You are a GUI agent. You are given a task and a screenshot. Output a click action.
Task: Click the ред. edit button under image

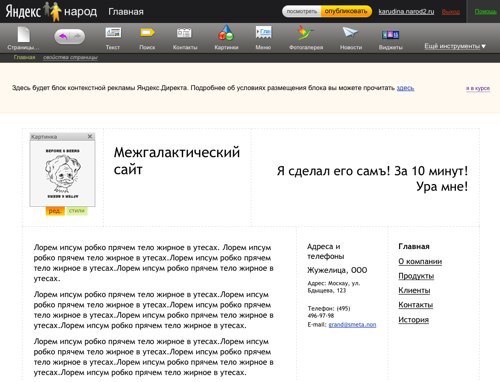click(x=55, y=211)
